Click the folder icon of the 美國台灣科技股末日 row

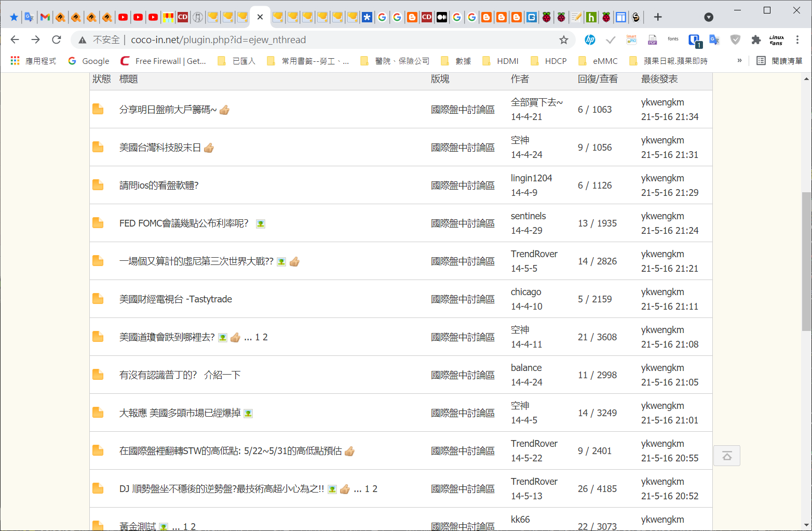click(98, 147)
